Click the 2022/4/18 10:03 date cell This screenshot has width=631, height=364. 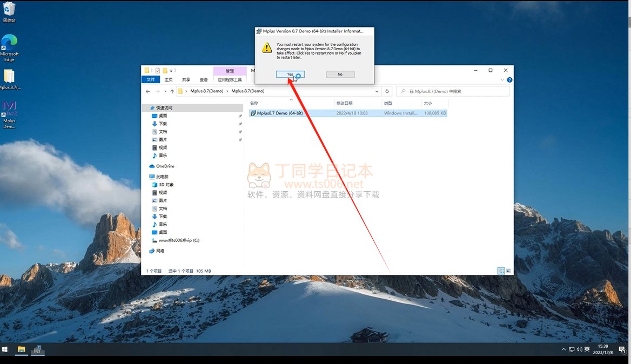click(x=352, y=113)
